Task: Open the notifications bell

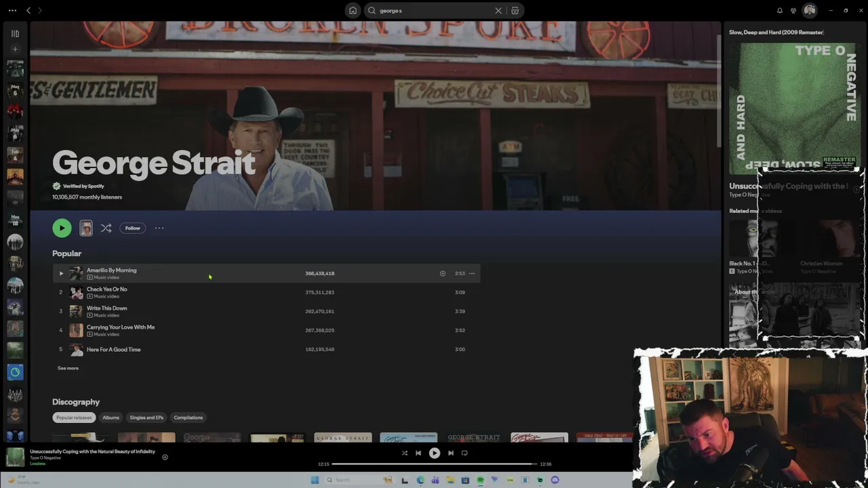Action: [779, 10]
